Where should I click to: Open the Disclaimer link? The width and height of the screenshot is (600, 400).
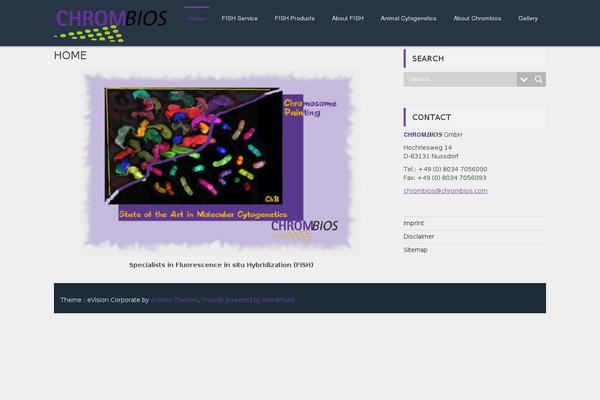click(x=419, y=237)
